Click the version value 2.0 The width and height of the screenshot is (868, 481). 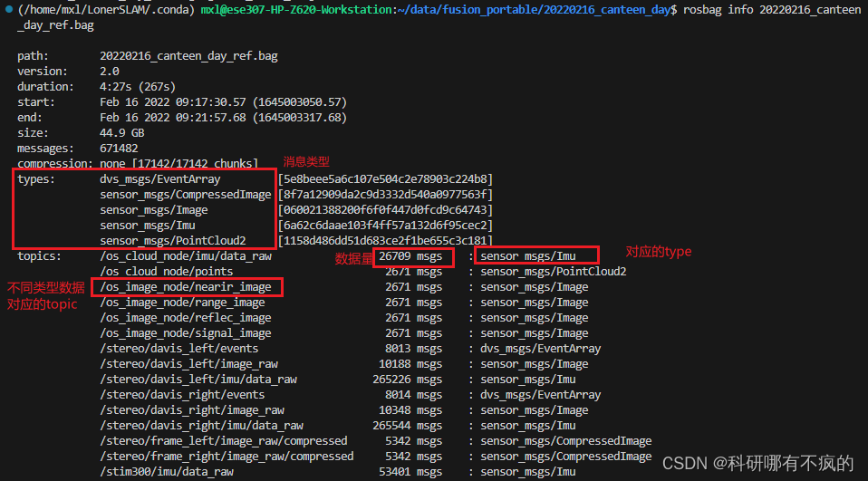(110, 72)
